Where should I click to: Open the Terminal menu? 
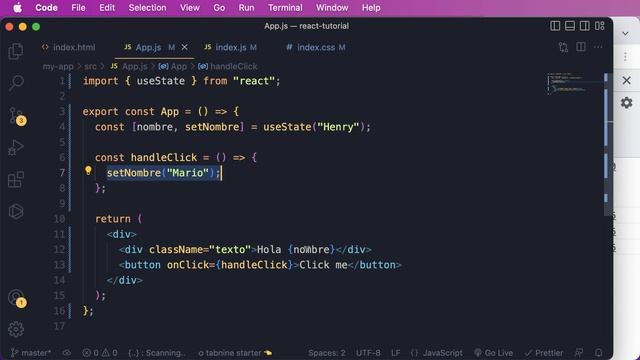click(x=285, y=8)
